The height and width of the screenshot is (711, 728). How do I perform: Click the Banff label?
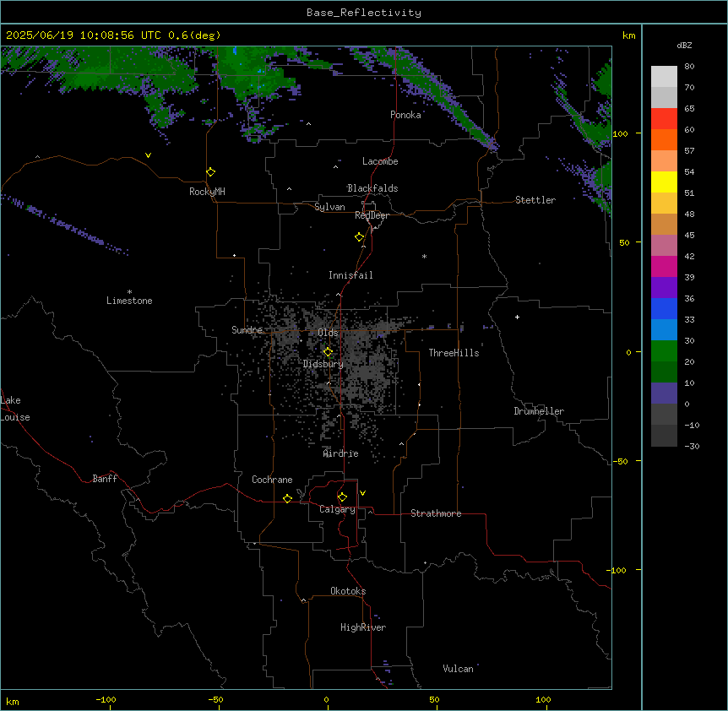[x=105, y=479]
